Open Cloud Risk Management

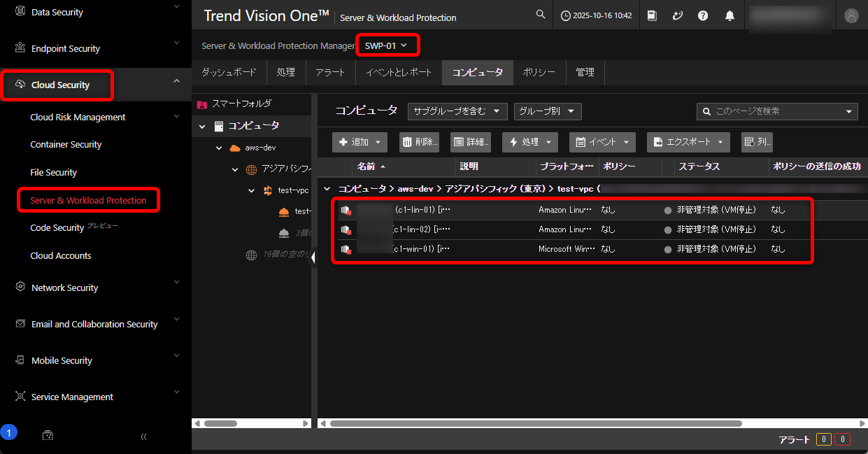(78, 117)
